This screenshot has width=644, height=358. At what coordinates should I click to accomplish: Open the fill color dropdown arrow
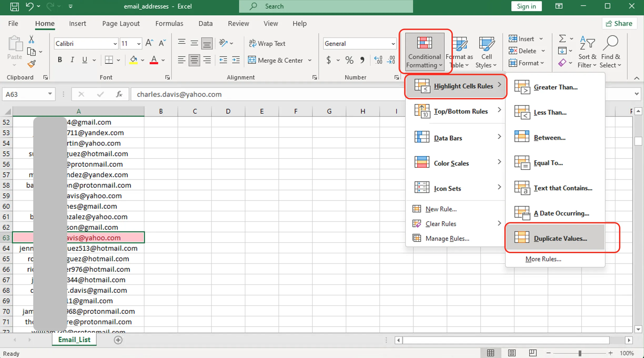142,60
